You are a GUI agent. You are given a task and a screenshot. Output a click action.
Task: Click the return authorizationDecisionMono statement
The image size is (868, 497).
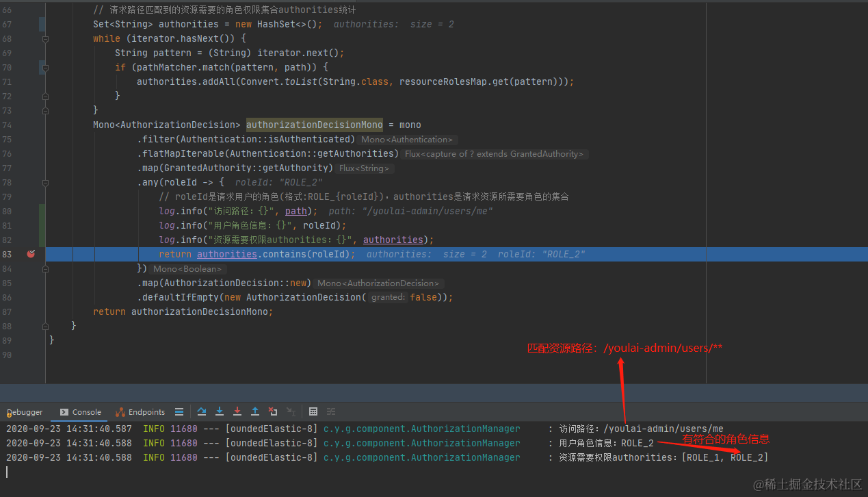pyautogui.click(x=183, y=311)
